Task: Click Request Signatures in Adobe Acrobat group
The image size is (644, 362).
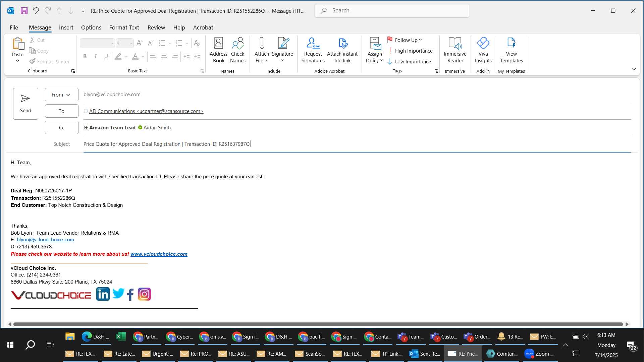Action: point(313,50)
